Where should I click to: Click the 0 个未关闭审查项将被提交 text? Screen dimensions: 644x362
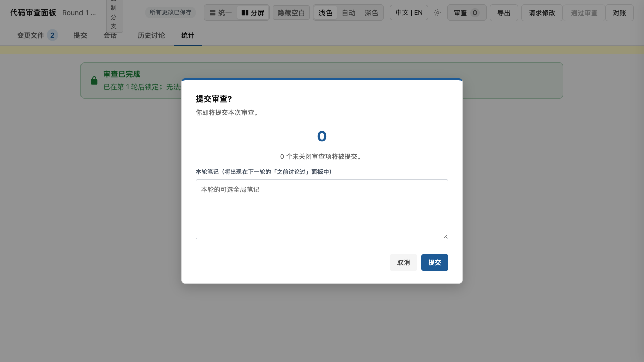[x=322, y=156]
